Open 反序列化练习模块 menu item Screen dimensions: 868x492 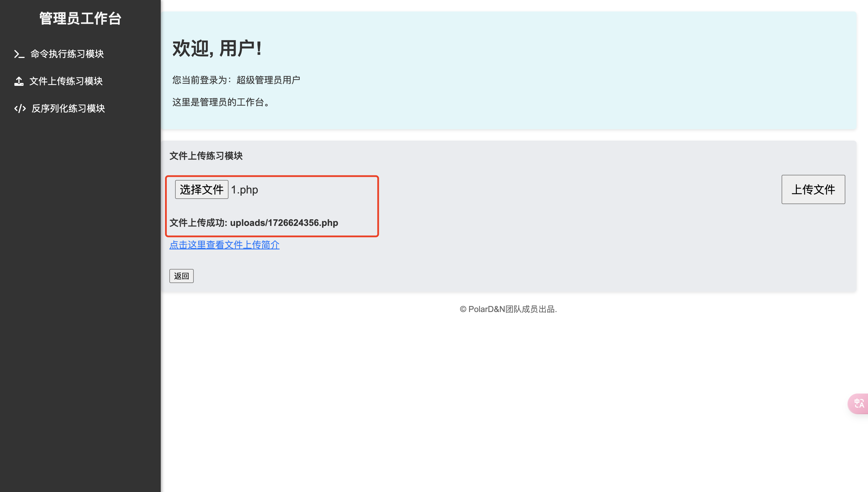pos(68,109)
